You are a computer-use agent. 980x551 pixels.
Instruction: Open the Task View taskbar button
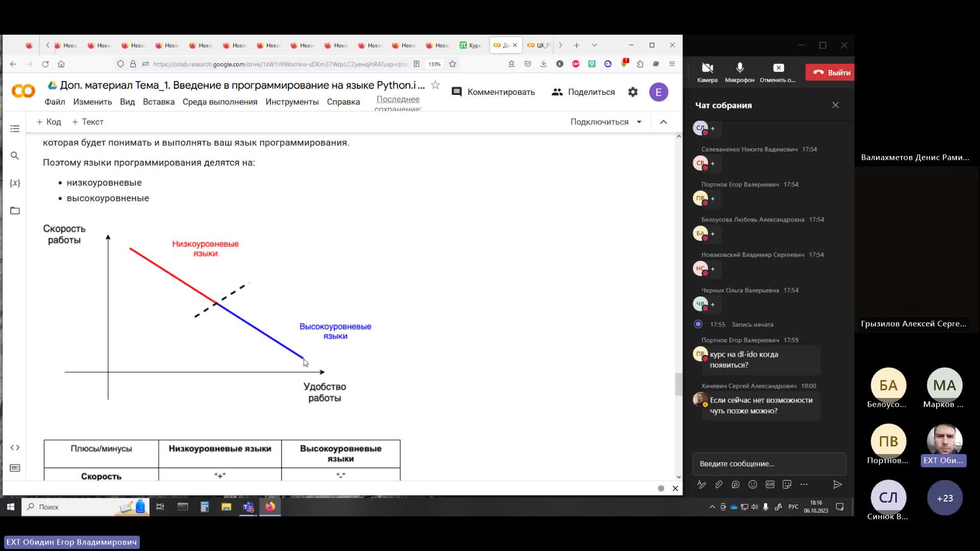tap(160, 507)
